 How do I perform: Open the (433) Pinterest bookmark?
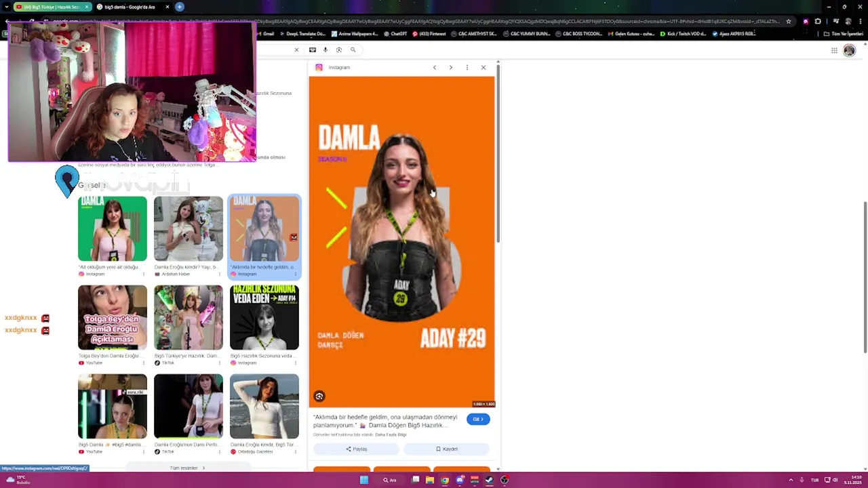(429, 33)
